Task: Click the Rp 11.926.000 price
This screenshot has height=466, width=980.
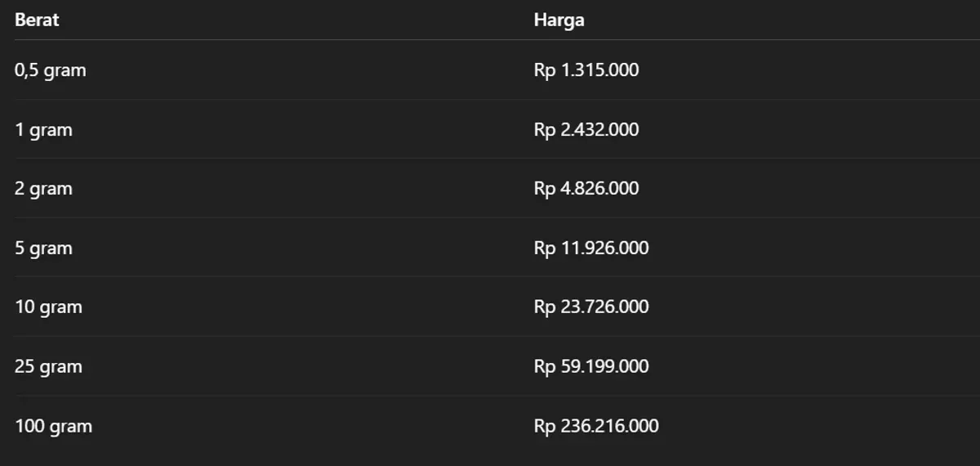Action: click(x=591, y=249)
